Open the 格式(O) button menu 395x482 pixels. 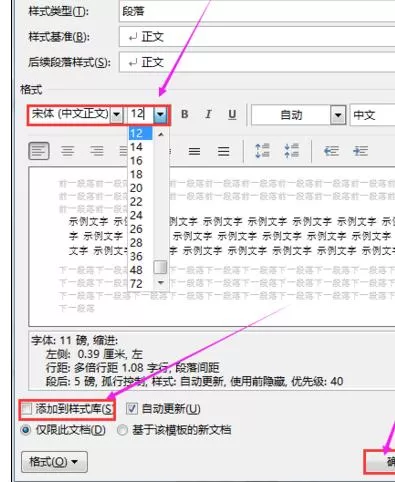coord(54,462)
